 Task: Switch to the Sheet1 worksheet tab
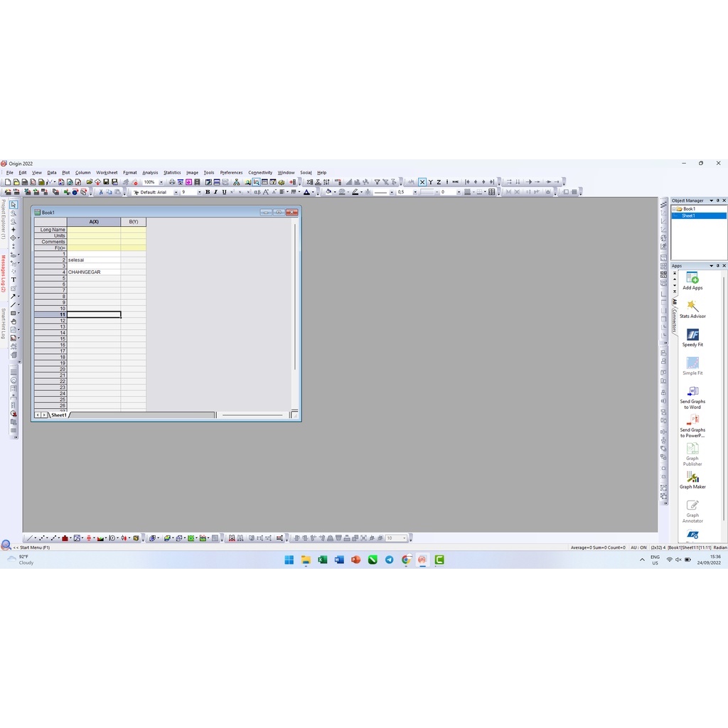click(x=58, y=415)
